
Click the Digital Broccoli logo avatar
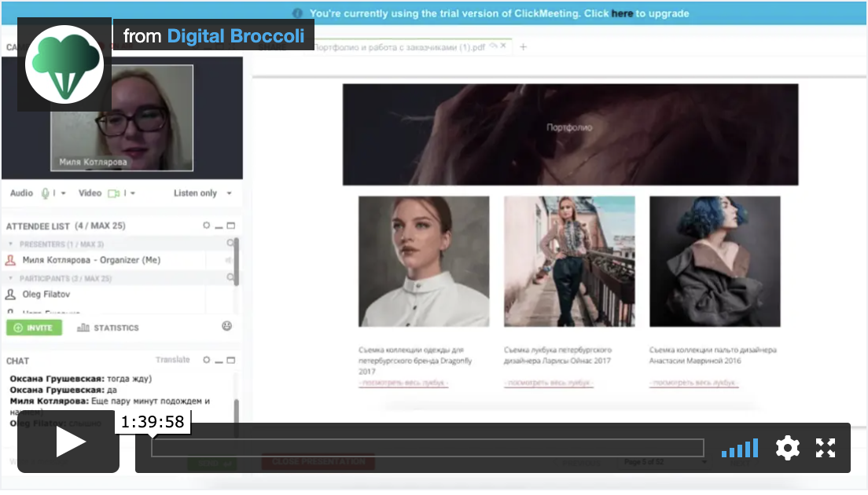pos(64,64)
